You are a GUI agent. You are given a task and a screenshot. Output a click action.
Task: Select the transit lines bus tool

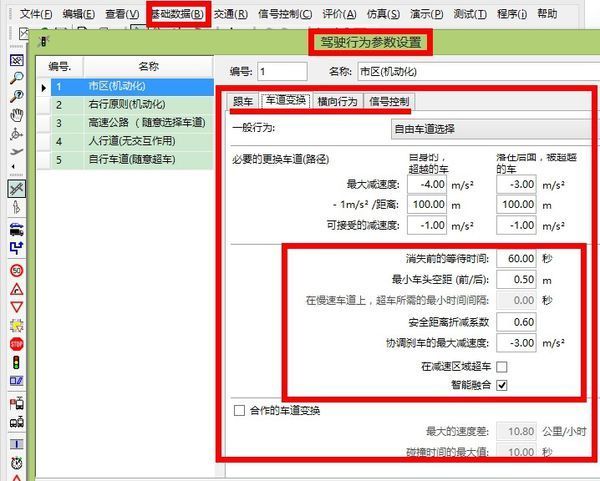pos(16,422)
